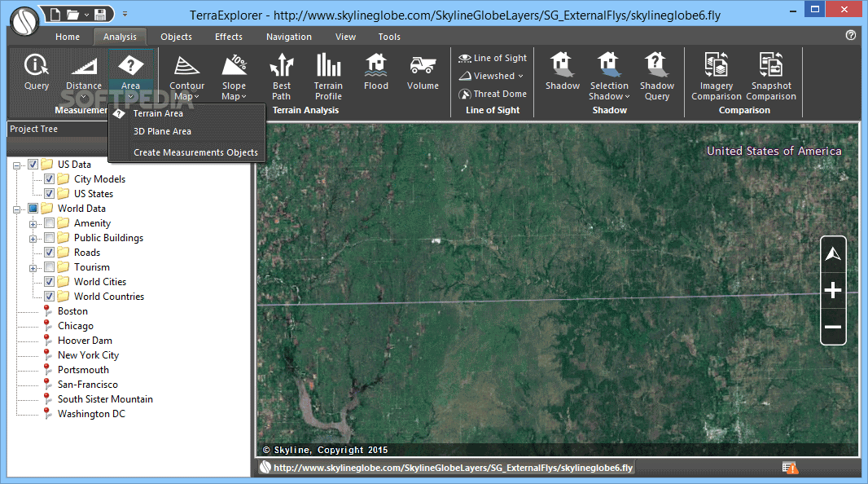Enable the Tourism layer checkbox
The height and width of the screenshot is (484, 868).
(50, 267)
